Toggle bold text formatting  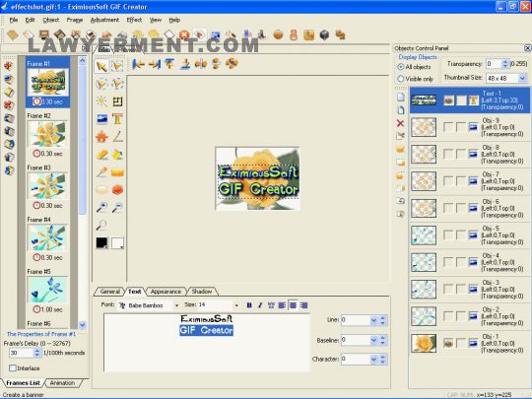[x=249, y=305]
